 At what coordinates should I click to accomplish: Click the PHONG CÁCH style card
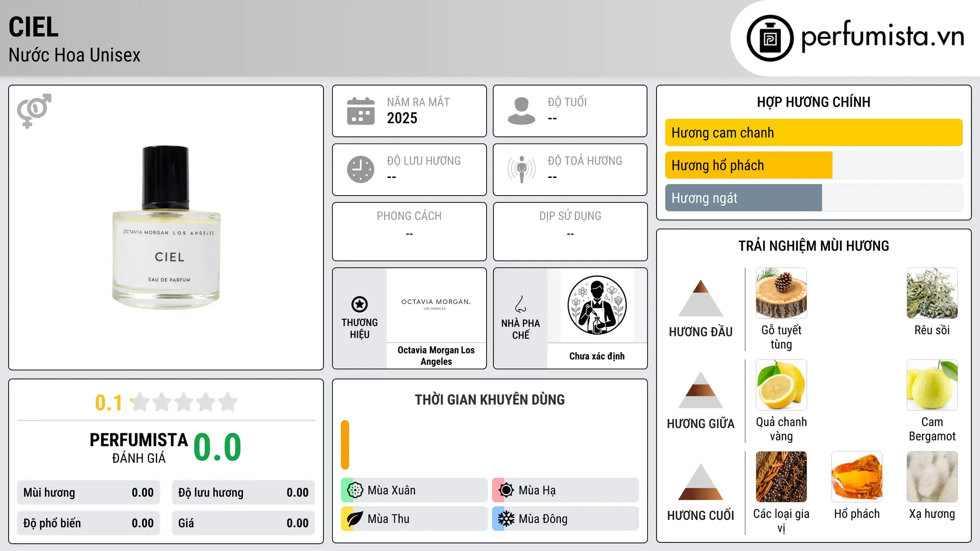point(409,231)
